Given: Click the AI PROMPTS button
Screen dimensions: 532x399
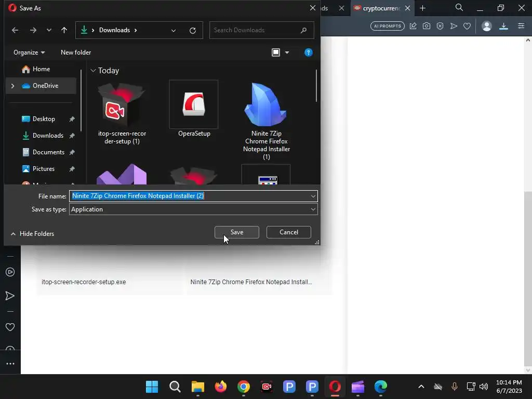Looking at the screenshot, I should click(388, 26).
